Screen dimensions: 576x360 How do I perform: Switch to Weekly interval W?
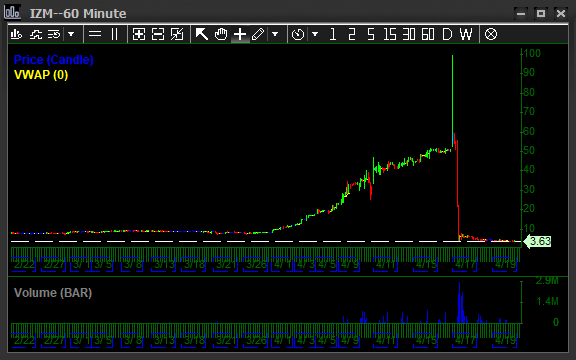tap(466, 35)
